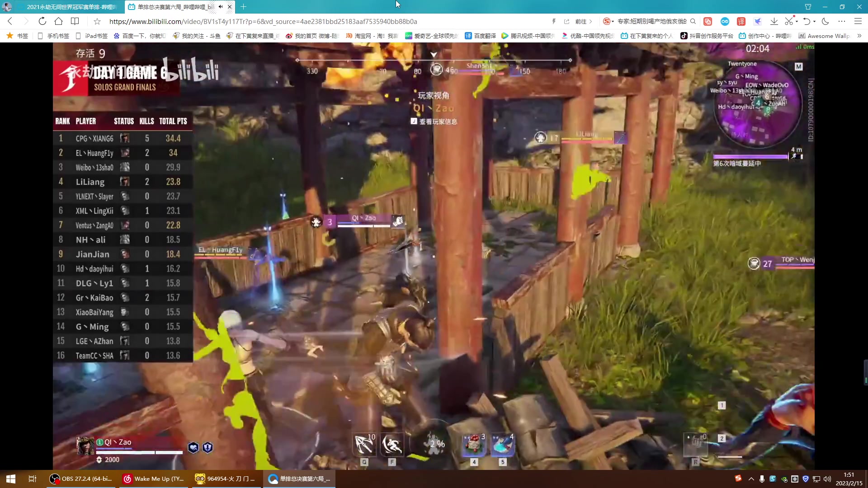The height and width of the screenshot is (488, 868).
Task: Open the 我的关注 - 斗鱼 bookmark
Action: pyautogui.click(x=196, y=36)
